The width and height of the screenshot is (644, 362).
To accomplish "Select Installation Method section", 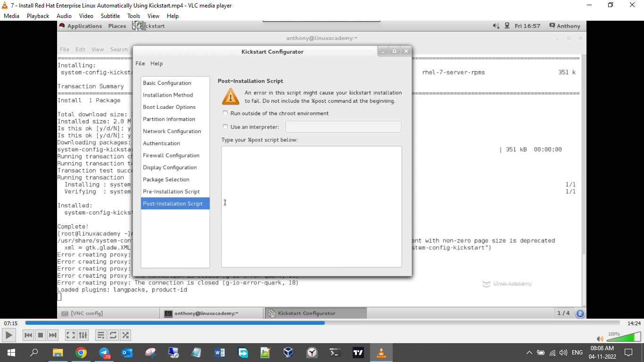I will (175, 95).
